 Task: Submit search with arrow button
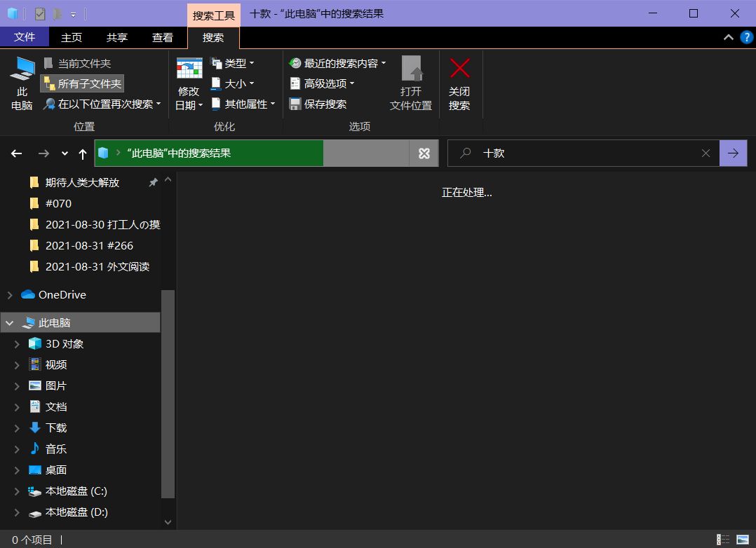[x=734, y=153]
